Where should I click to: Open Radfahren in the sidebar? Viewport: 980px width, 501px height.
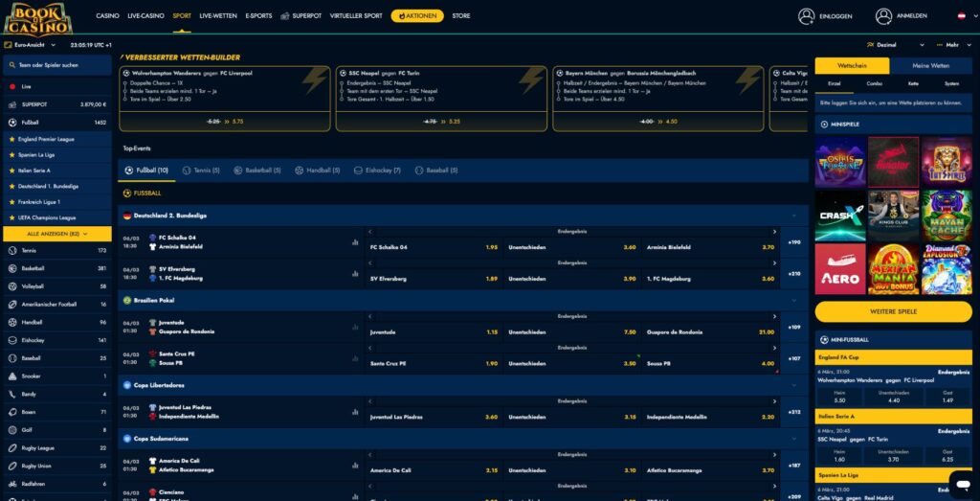pyautogui.click(x=56, y=484)
